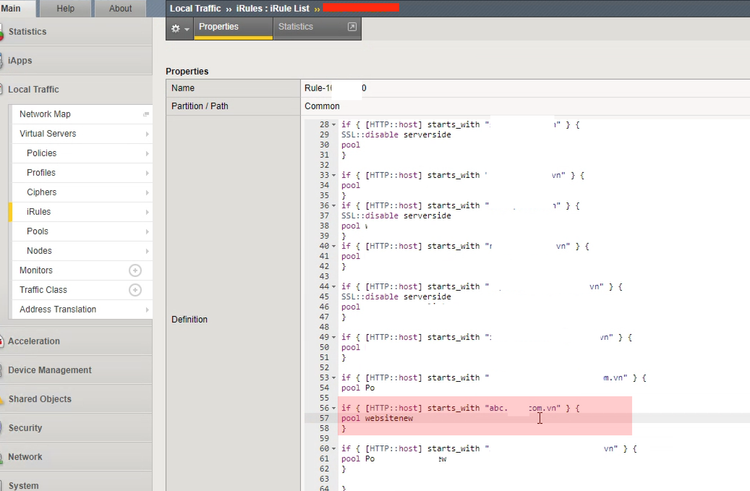750x491 pixels.
Task: Switch to the Statistics tab
Action: pos(295,27)
